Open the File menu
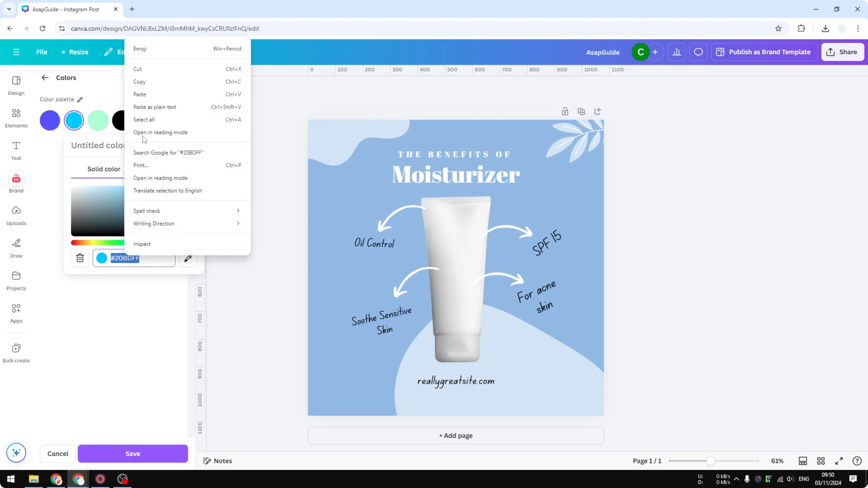The image size is (868, 488). click(x=42, y=52)
